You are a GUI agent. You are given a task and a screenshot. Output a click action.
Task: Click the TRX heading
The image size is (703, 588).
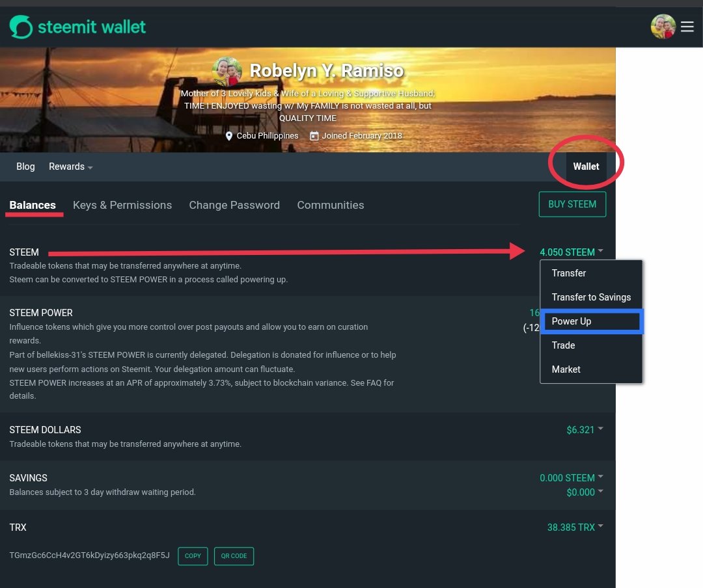coord(18,528)
